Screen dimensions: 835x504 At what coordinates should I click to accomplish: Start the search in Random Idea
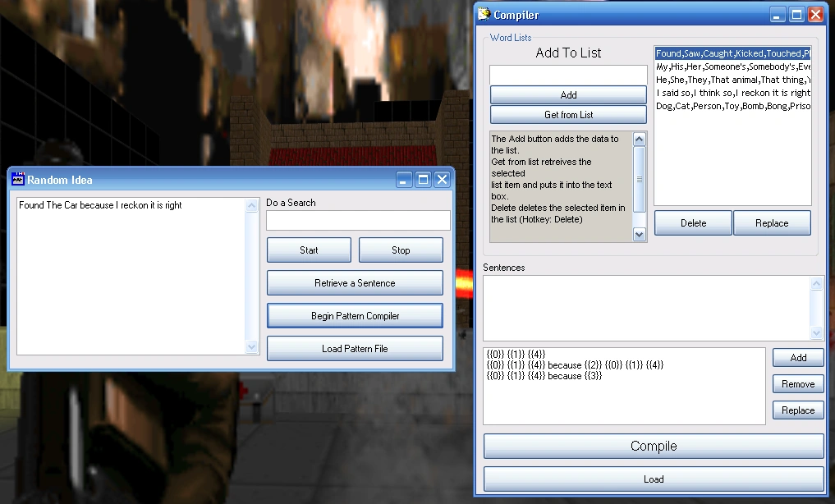[308, 250]
